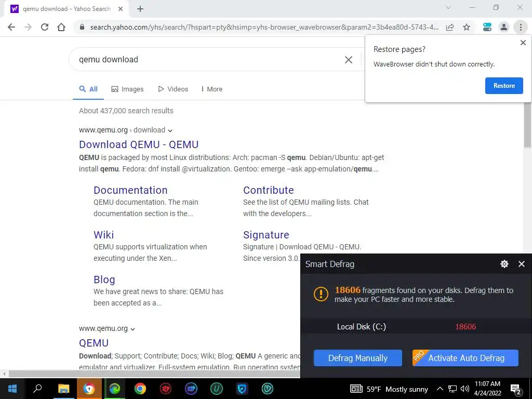This screenshot has width=532, height=399.
Task: Switch to Videos results tab
Action: [173, 89]
